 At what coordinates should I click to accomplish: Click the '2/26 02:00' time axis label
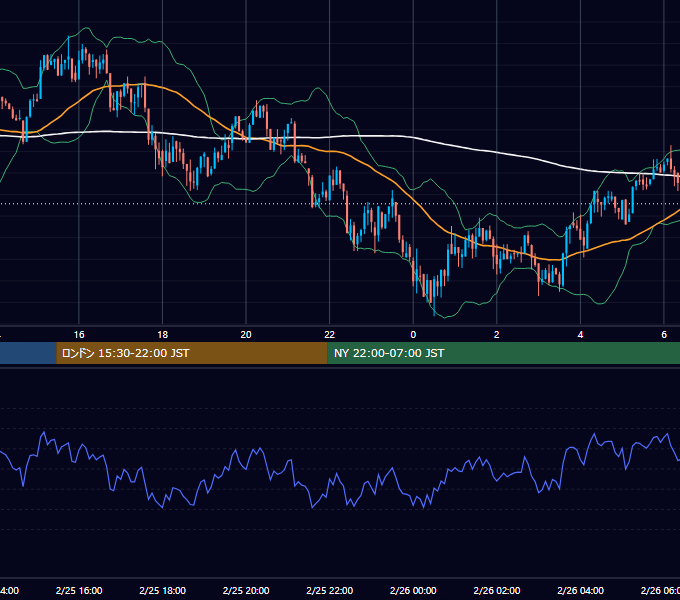point(497,590)
